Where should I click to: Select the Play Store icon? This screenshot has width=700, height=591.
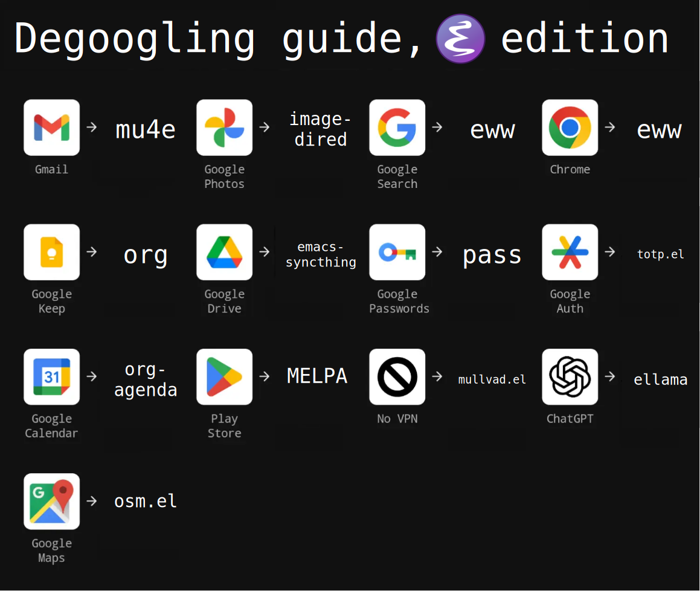point(224,376)
